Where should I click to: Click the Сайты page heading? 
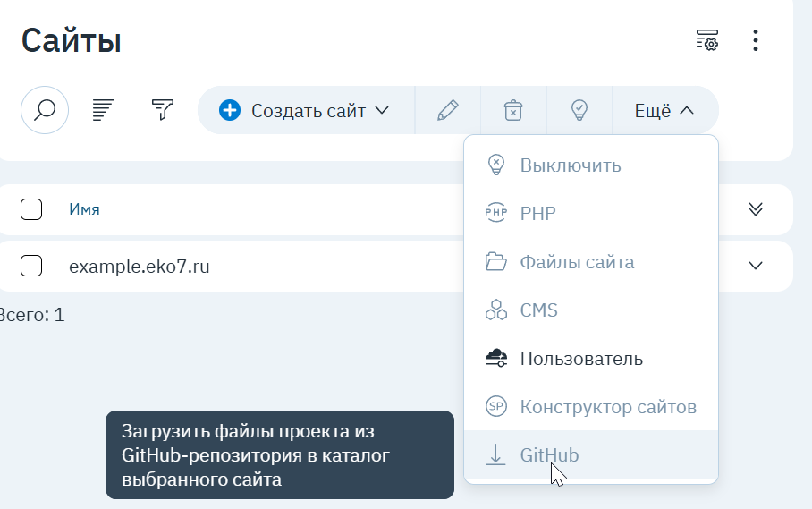coord(72,40)
